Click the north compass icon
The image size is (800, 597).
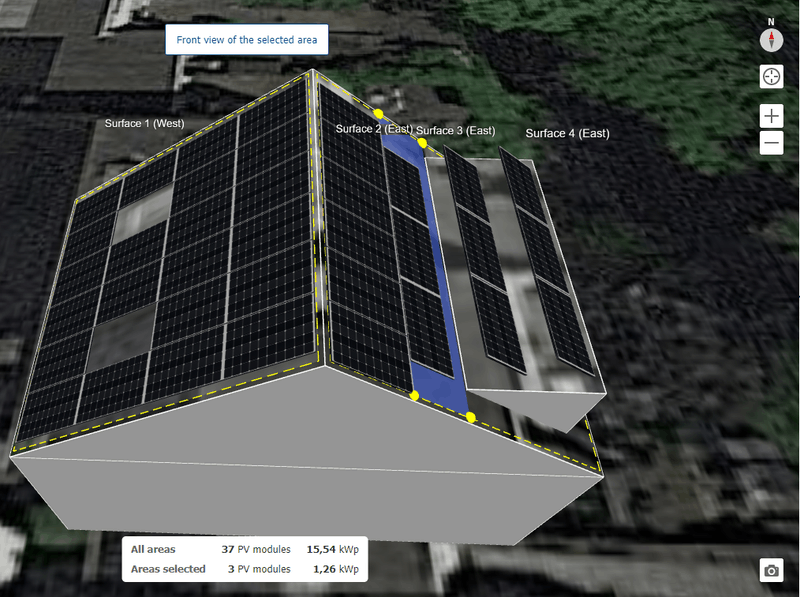pyautogui.click(x=771, y=40)
